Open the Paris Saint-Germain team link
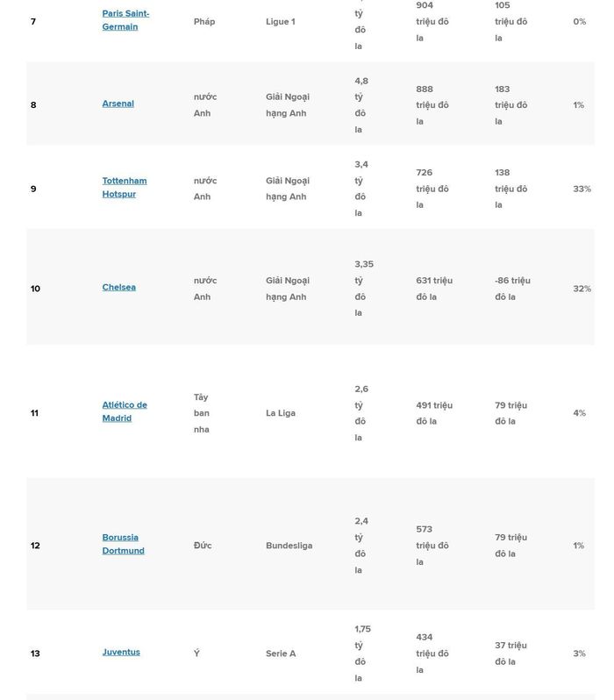 pyautogui.click(x=125, y=20)
